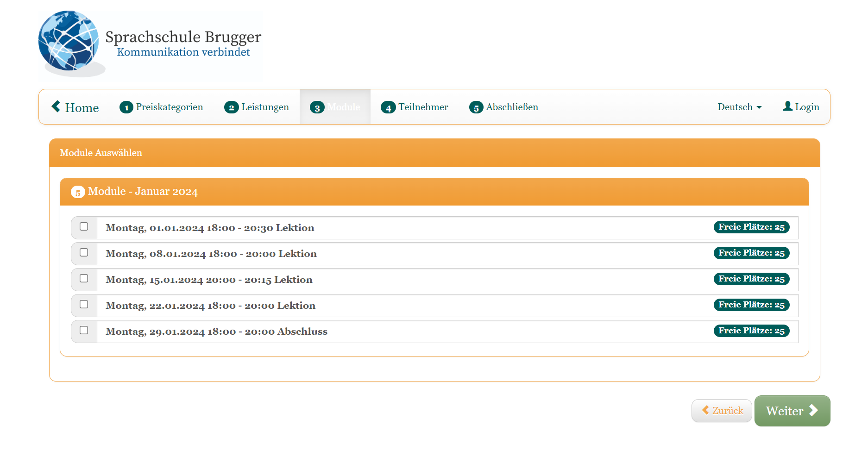Switch to the Teilnehmer step
The image size is (868, 463).
422,107
